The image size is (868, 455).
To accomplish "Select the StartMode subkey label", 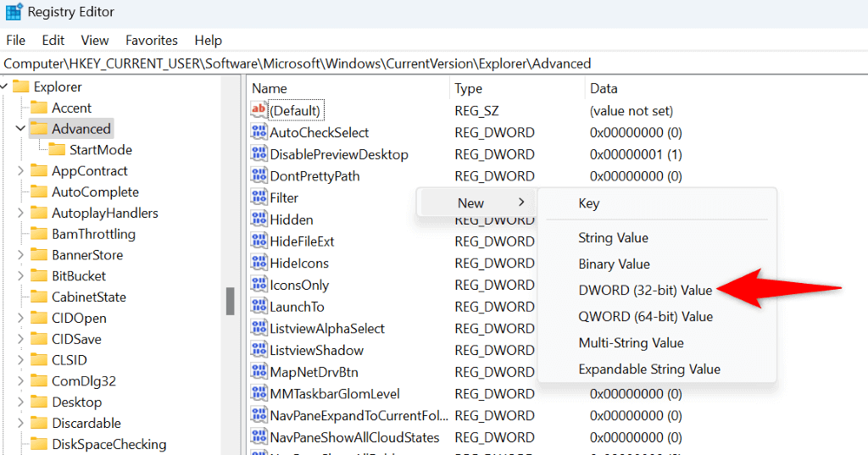I will [x=101, y=150].
